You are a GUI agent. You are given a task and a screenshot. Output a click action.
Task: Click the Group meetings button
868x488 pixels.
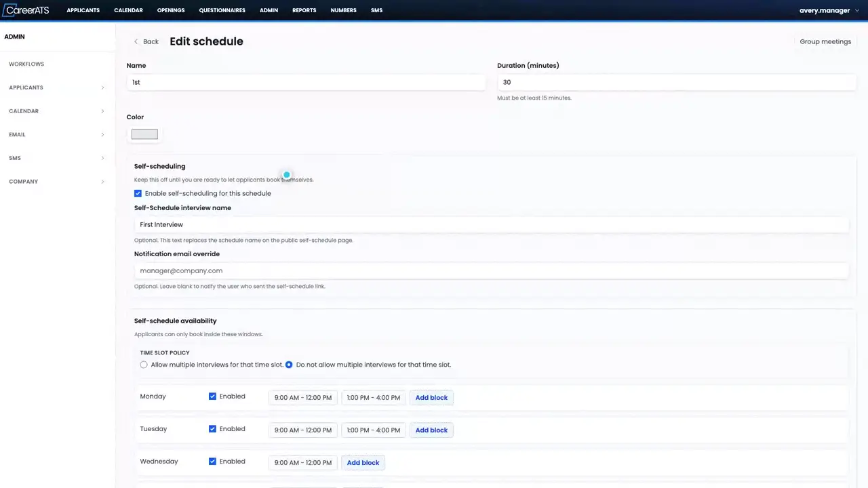click(825, 41)
